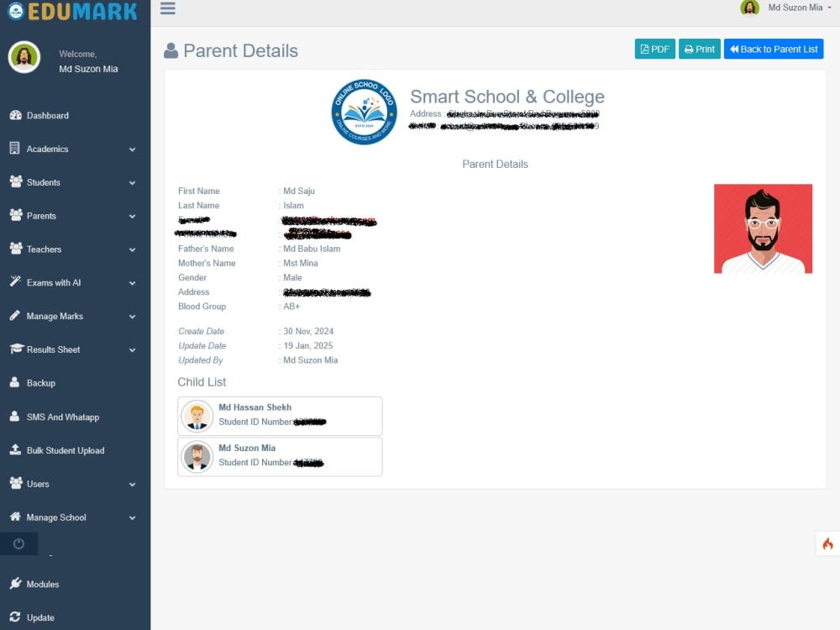Image resolution: width=840 pixels, height=630 pixels.
Task: Click the Print button
Action: [x=699, y=49]
